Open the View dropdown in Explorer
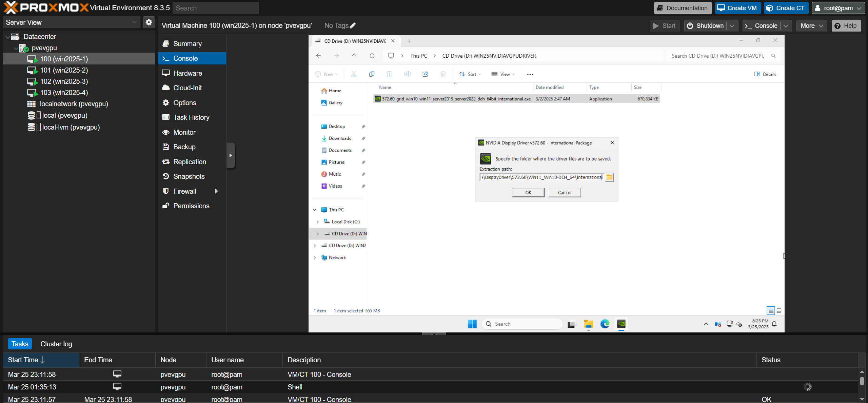This screenshot has height=403, width=868. 503,74
